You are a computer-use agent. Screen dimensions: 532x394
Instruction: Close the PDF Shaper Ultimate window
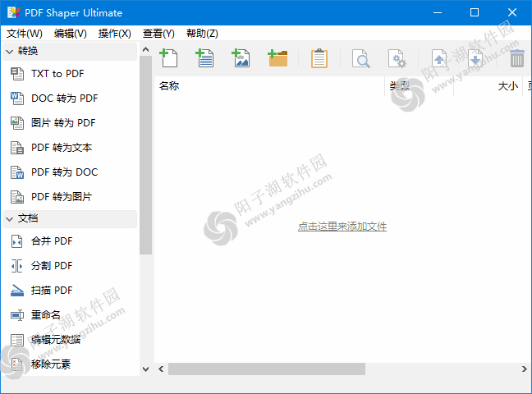click(x=512, y=12)
